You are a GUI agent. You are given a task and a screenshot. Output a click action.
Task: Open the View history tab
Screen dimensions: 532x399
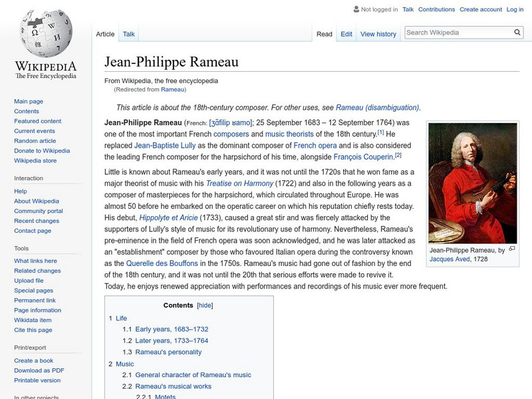coord(378,34)
